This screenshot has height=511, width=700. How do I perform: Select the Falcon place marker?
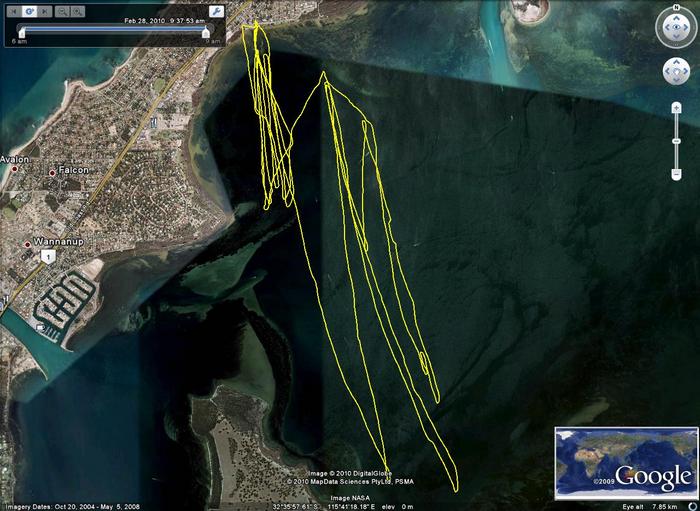53,172
